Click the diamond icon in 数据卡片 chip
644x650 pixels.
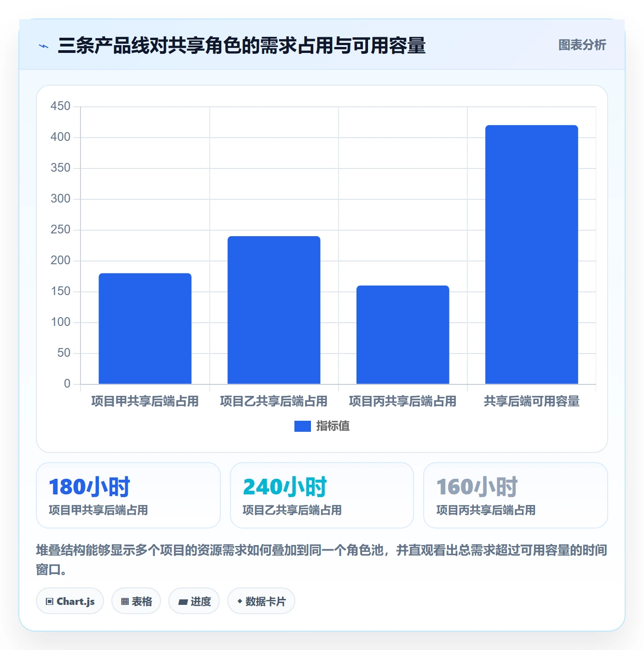click(240, 601)
